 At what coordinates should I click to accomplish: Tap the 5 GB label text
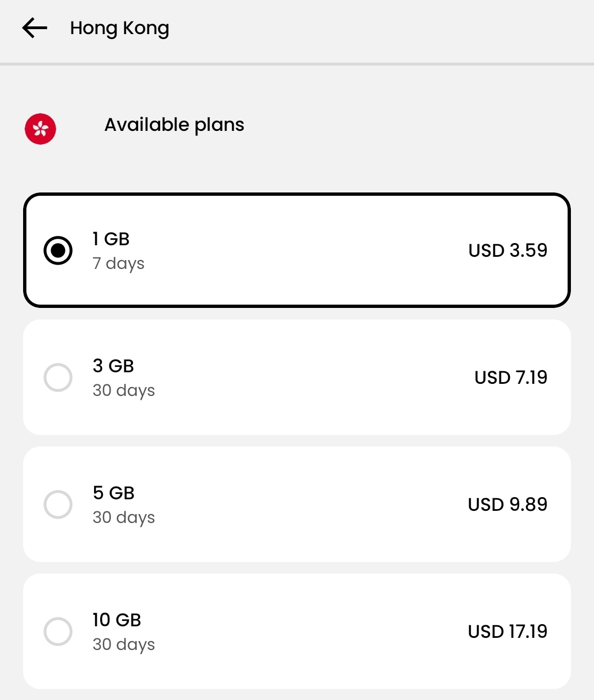coord(114,493)
